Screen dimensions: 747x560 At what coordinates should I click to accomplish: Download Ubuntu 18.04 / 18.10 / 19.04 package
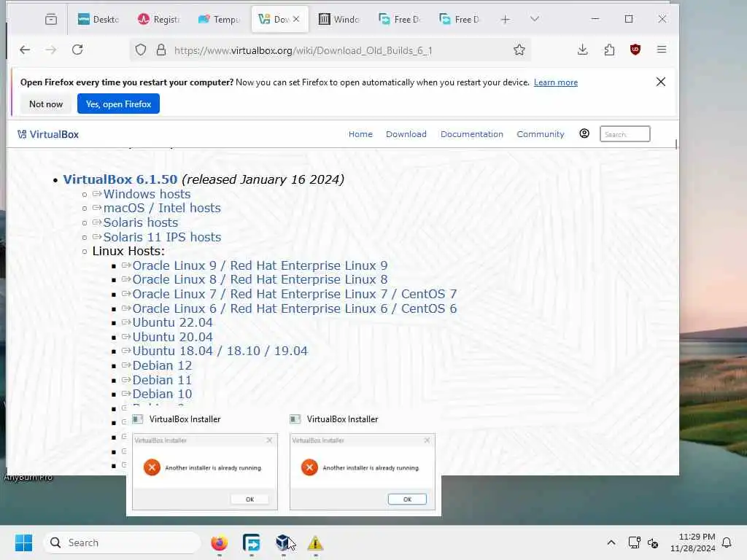pos(220,351)
